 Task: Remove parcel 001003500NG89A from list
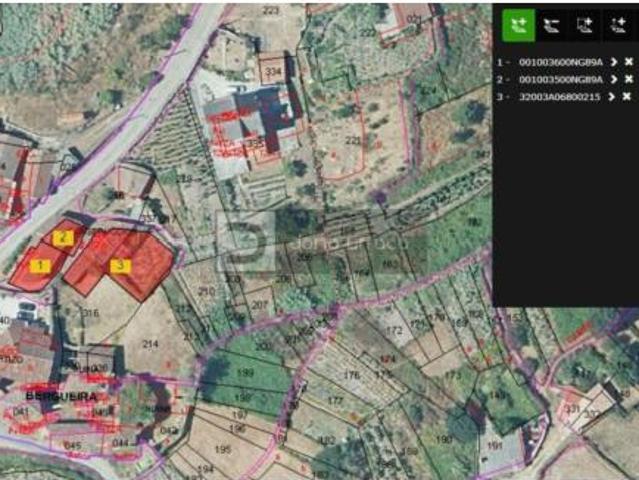tap(629, 79)
